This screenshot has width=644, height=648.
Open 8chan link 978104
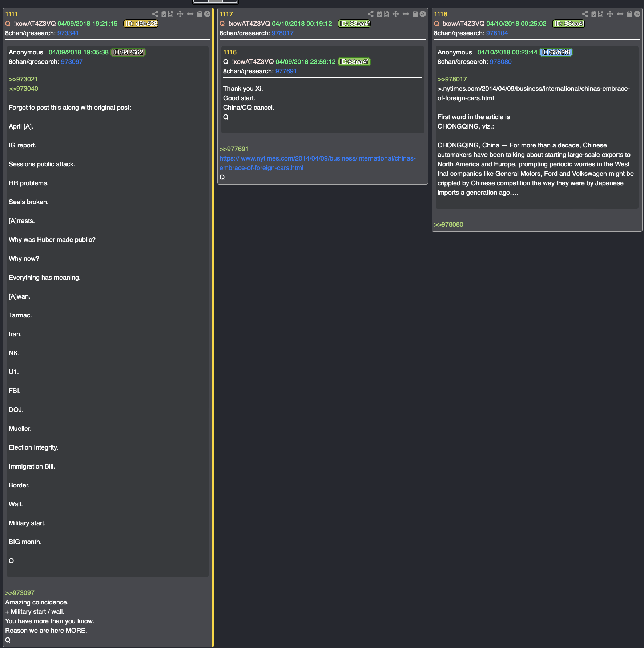(497, 33)
